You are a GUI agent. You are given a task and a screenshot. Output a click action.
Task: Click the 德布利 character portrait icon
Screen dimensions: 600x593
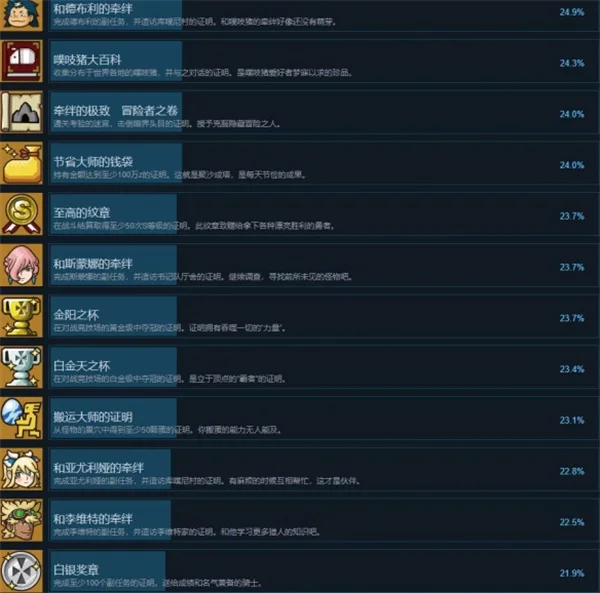pyautogui.click(x=21, y=15)
